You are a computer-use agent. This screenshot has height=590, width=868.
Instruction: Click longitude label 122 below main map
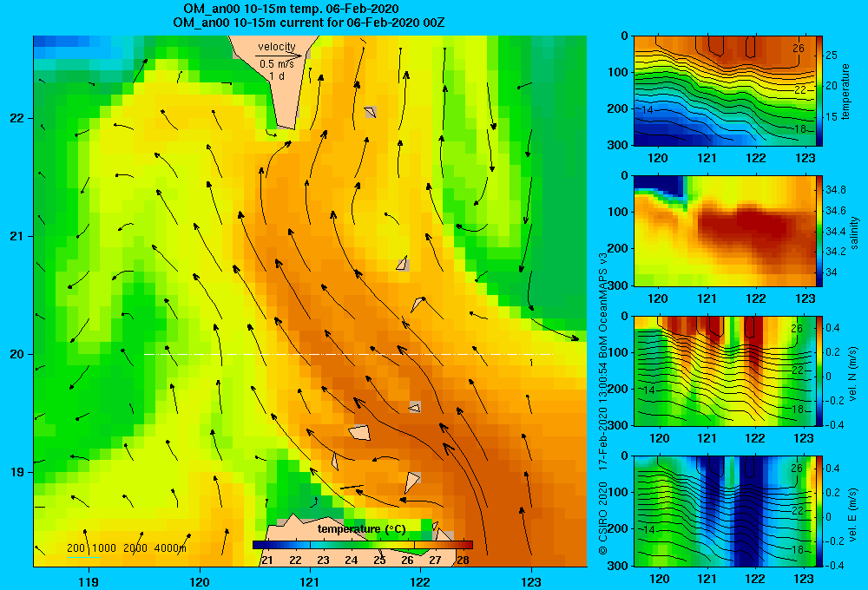tap(420, 581)
